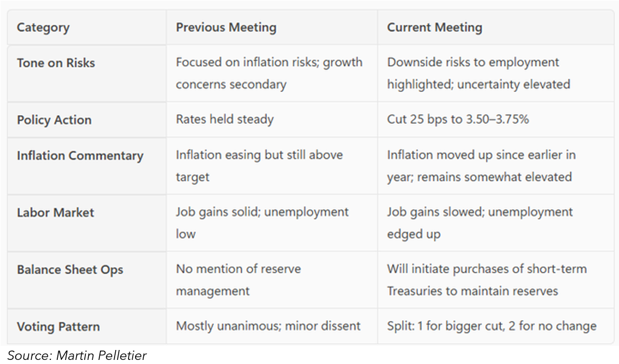Click the 'No mention of reserve management' cell
The height and width of the screenshot is (364, 619).
pos(238,280)
